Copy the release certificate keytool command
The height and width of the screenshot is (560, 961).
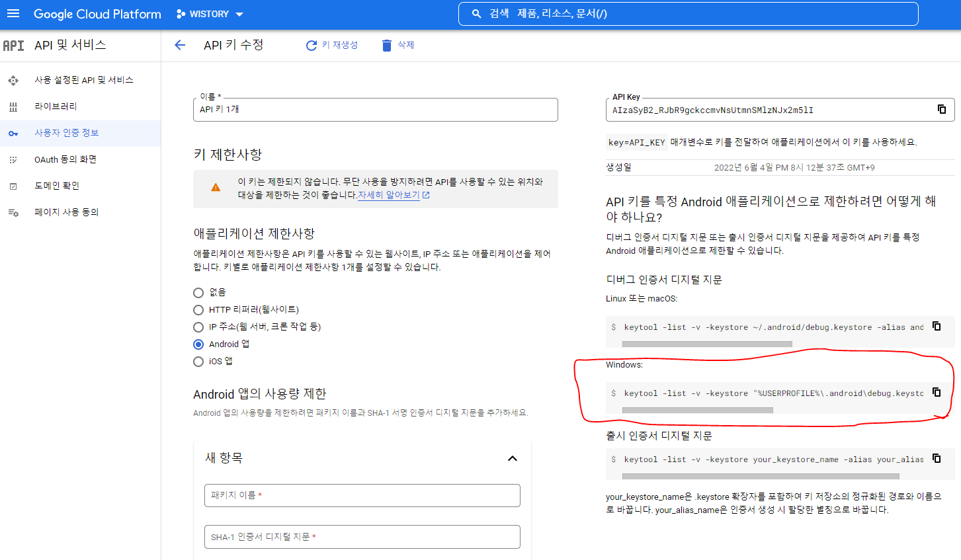[937, 458]
